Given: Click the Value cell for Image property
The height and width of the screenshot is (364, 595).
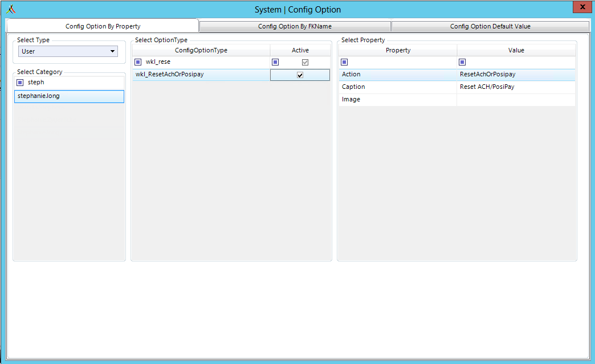Looking at the screenshot, I should 515,100.
